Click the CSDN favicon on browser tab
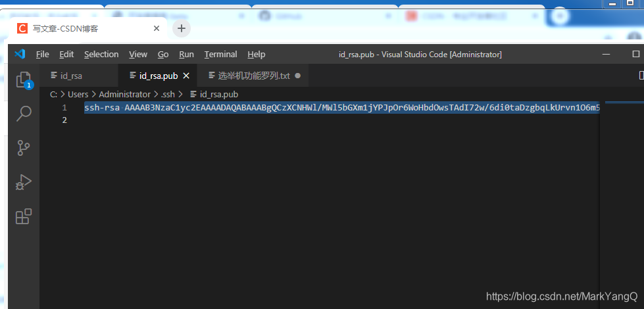644x309 pixels. pyautogui.click(x=22, y=29)
